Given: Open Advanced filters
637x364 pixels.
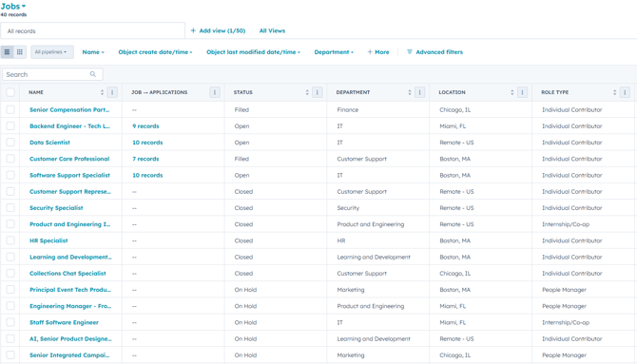Looking at the screenshot, I should [434, 52].
